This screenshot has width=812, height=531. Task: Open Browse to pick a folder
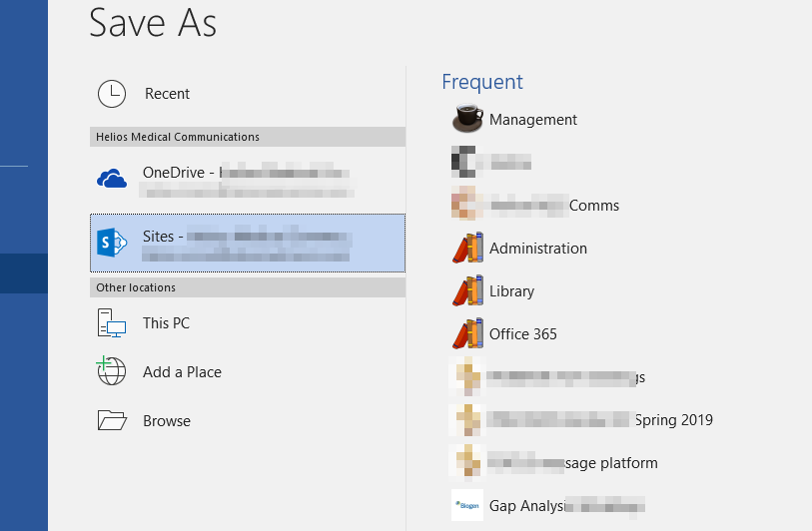click(167, 421)
